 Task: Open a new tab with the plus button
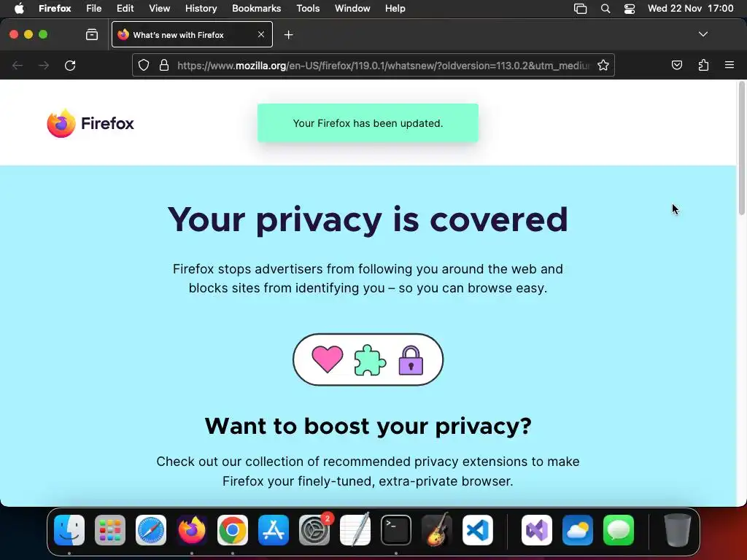[288, 35]
